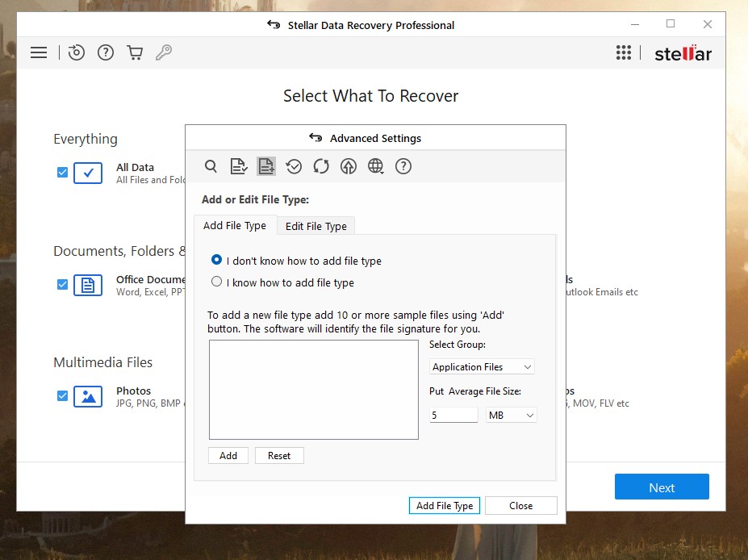Open the file list settings icon
The image size is (748, 560).
tap(239, 166)
